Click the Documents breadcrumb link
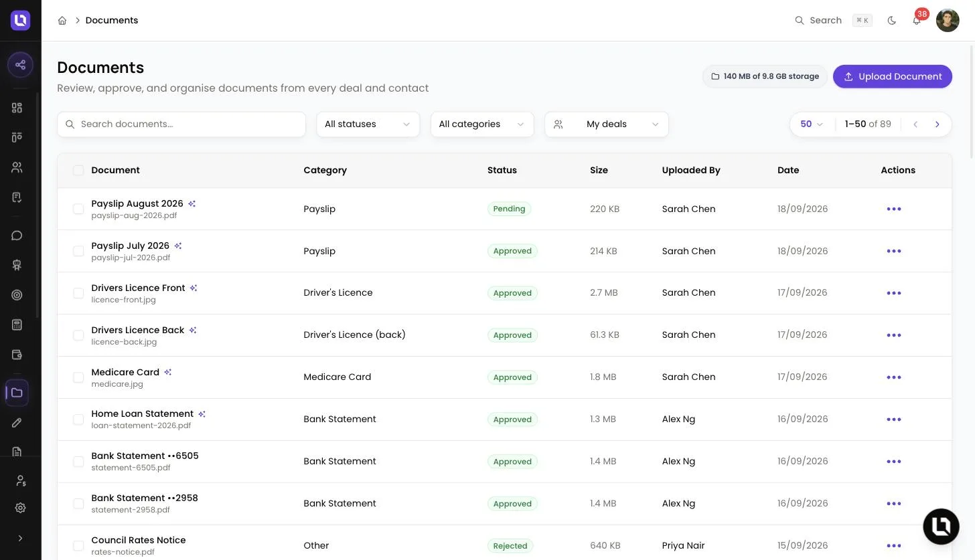The width and height of the screenshot is (975, 560). coord(112,21)
